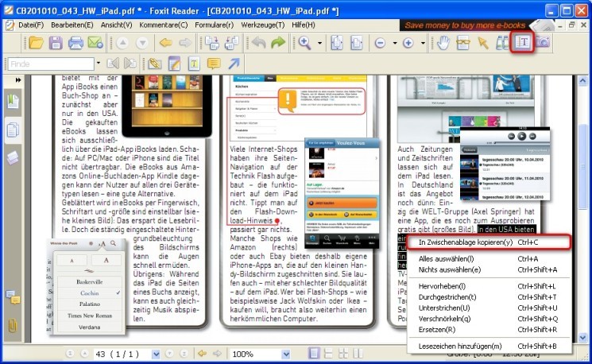This screenshot has height=364, width=592.
Task: Choose Lesezeichen hinzufügen(m) in the context menu
Action: pos(489,346)
